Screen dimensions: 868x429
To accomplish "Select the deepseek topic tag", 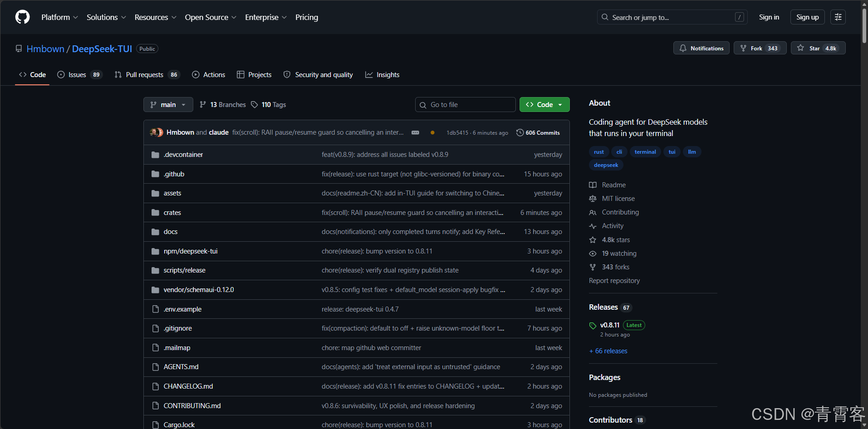I will 606,165.
